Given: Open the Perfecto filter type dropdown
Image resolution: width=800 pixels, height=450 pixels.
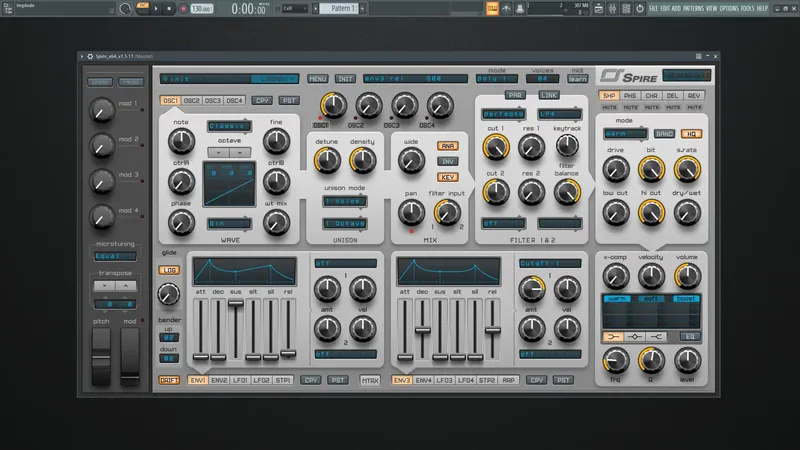Looking at the screenshot, I should [x=503, y=114].
